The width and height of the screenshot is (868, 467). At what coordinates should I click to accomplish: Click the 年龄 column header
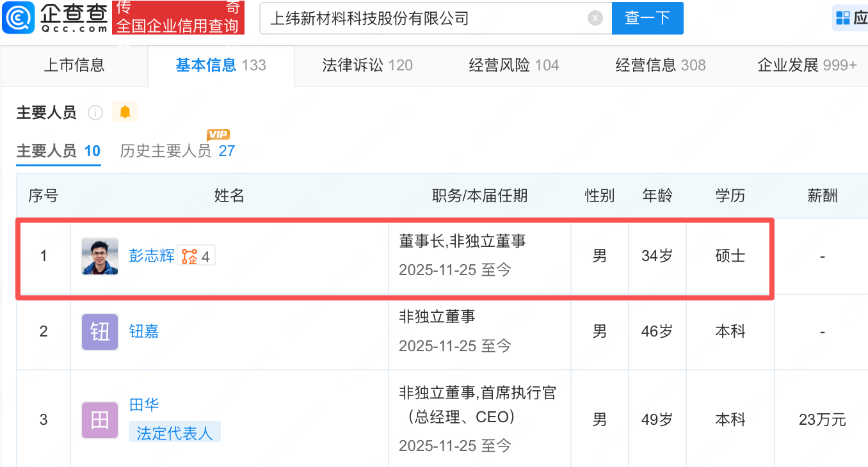657,196
